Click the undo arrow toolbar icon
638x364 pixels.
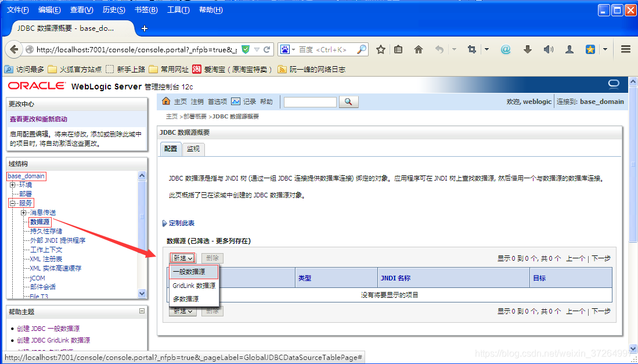(439, 49)
